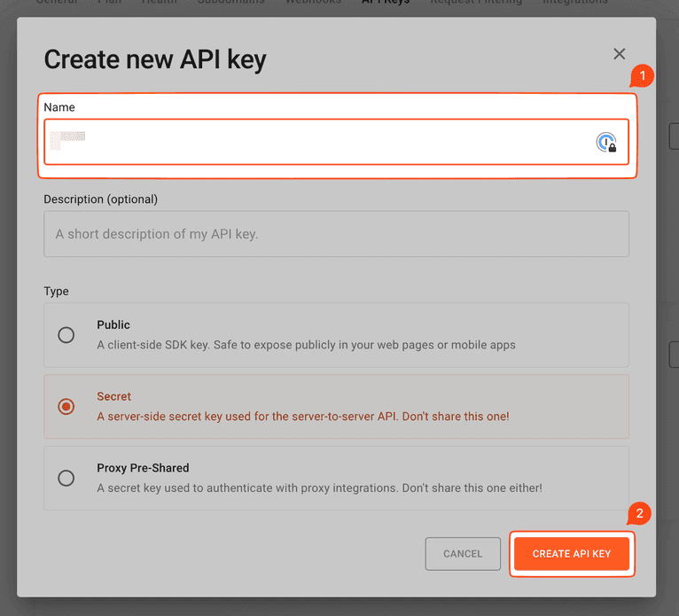This screenshot has width=679, height=616.
Task: Focus the Name input field
Action: coord(319,142)
